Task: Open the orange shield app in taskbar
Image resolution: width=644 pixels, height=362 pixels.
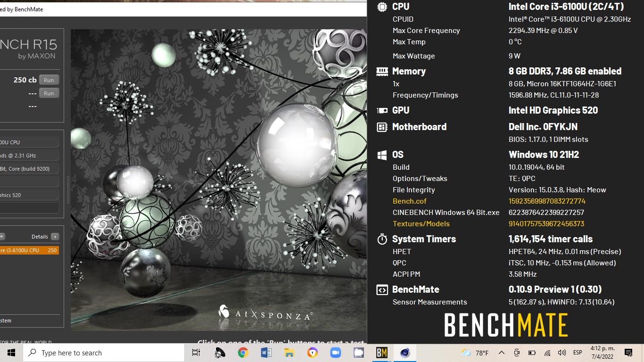Action: [313, 353]
